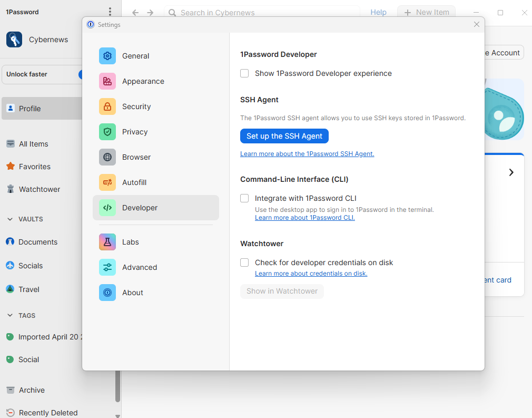The width and height of the screenshot is (532, 418).
Task: Open the General settings icon
Action: 107,56
